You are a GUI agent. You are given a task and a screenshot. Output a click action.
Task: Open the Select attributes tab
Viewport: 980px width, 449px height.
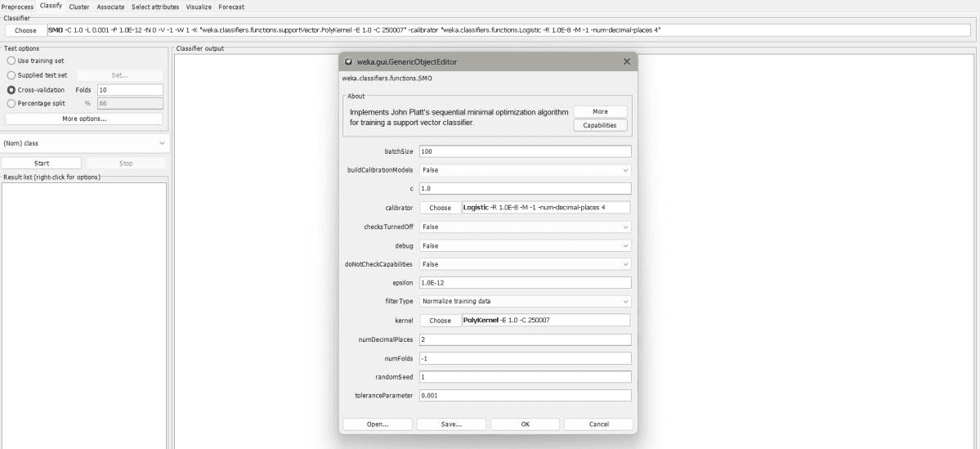click(x=155, y=7)
